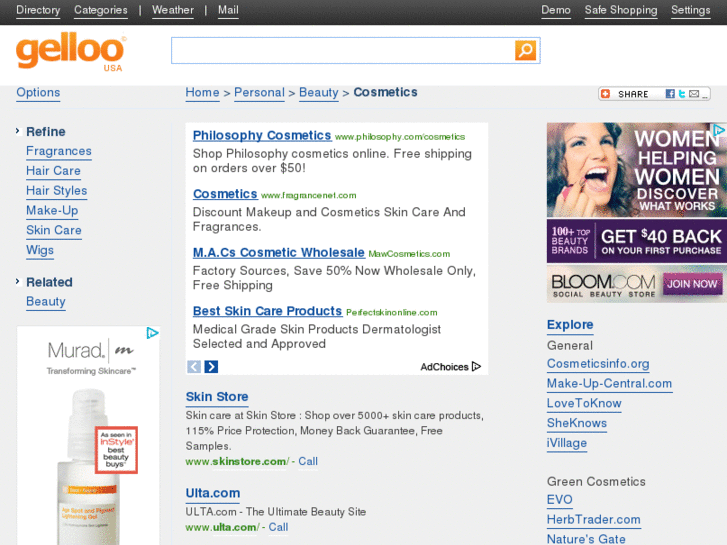The width and height of the screenshot is (727, 545).
Task: Refine by Hair Styles
Action: [x=57, y=191]
